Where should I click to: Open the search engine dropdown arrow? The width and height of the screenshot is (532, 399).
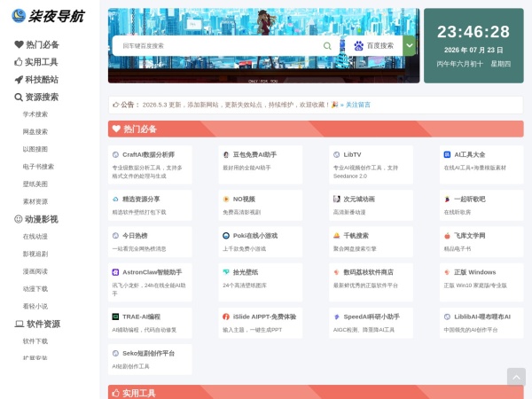click(410, 45)
